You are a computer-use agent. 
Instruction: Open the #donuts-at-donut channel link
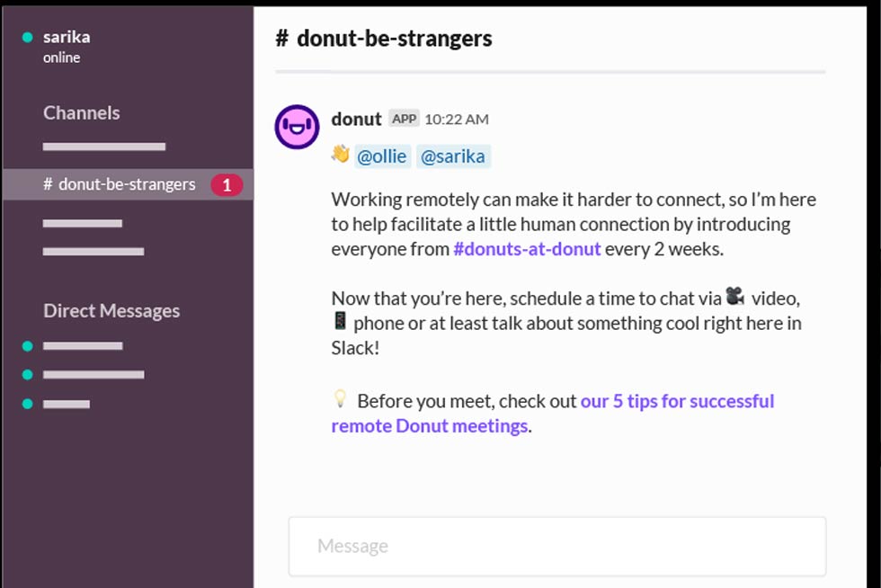527,249
